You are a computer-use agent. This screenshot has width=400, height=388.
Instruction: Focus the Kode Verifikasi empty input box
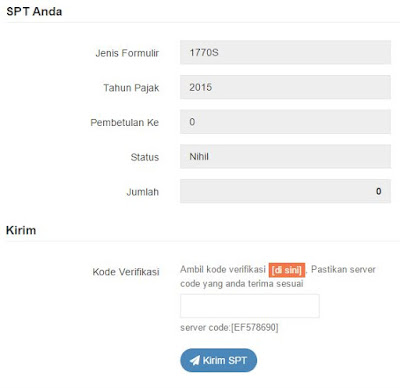click(250, 306)
